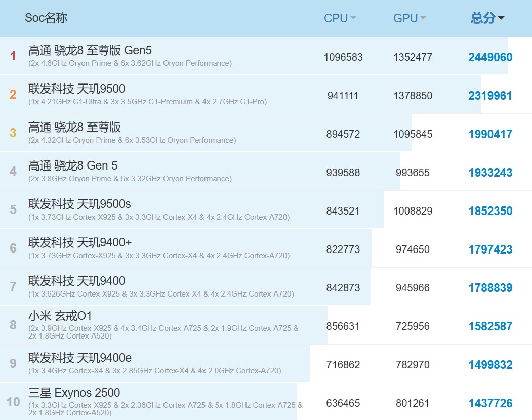The width and height of the screenshot is (532, 420).
Task: Open 三星 Exynos 2500 chip entry
Action: [74, 393]
